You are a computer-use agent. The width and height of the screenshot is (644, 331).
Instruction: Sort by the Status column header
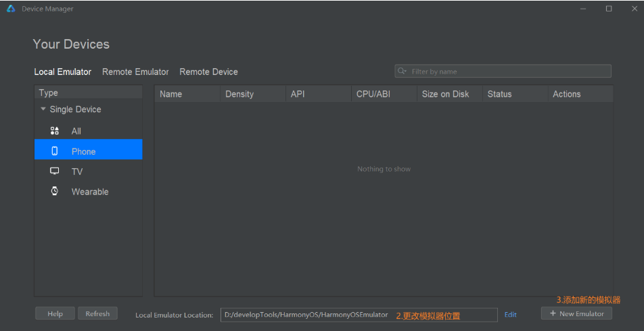point(499,94)
